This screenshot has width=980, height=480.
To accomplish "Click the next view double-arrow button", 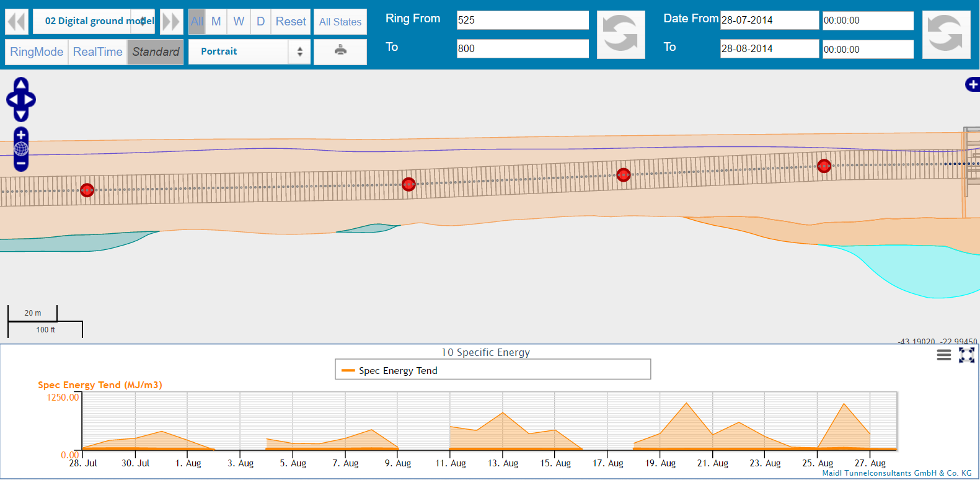I will pos(171,22).
